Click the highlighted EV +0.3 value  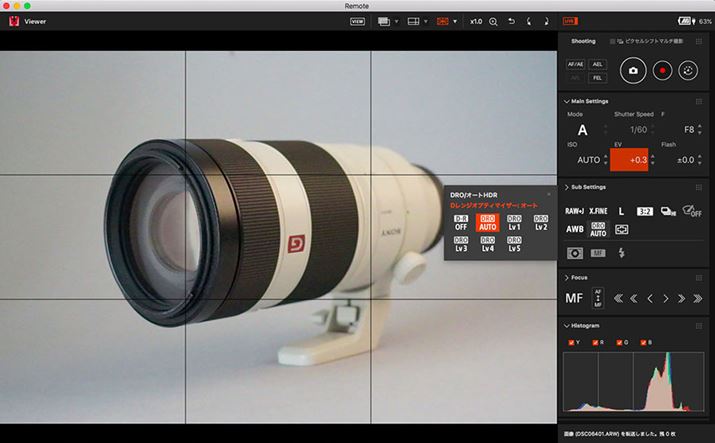click(629, 160)
